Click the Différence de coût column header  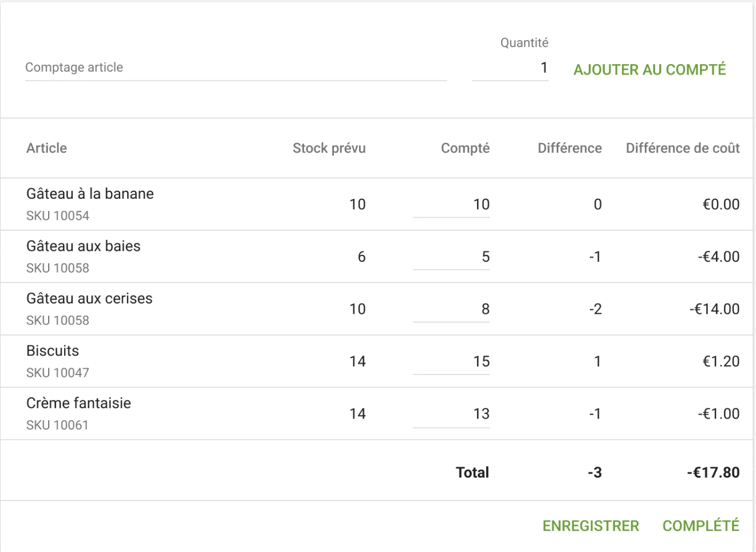(x=683, y=148)
